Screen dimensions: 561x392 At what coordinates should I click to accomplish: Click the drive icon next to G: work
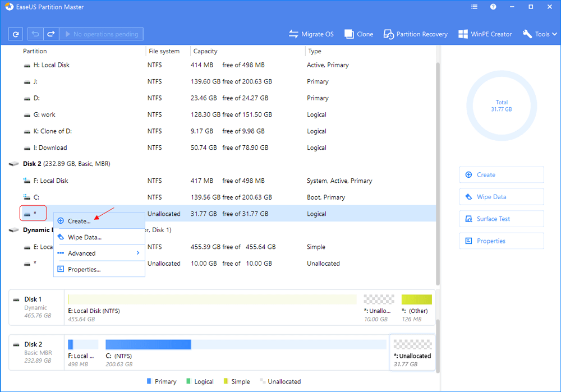(x=27, y=115)
